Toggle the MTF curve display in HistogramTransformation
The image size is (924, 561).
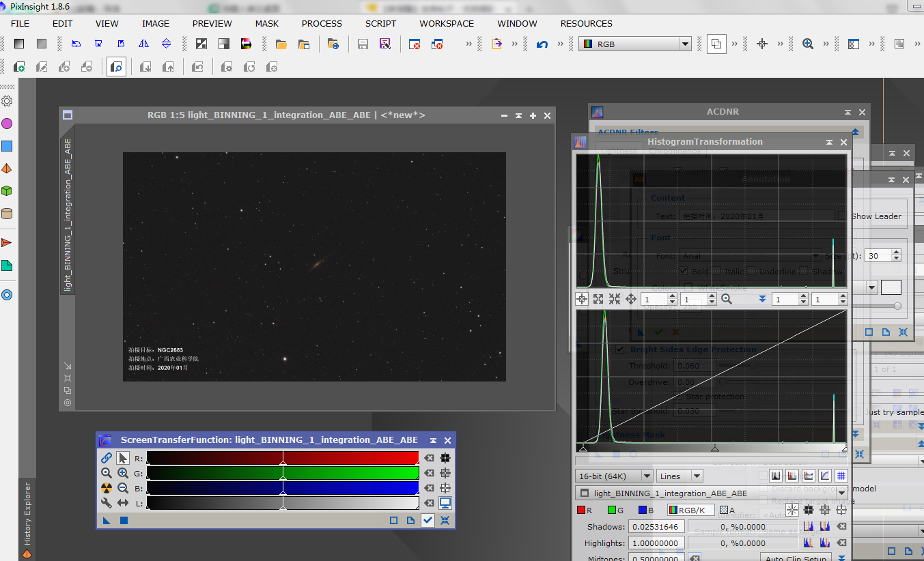pos(825,476)
